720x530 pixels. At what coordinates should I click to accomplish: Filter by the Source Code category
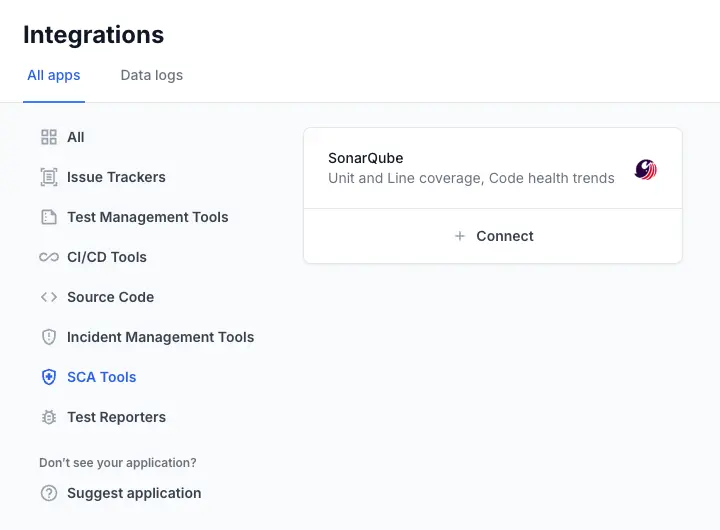111,297
